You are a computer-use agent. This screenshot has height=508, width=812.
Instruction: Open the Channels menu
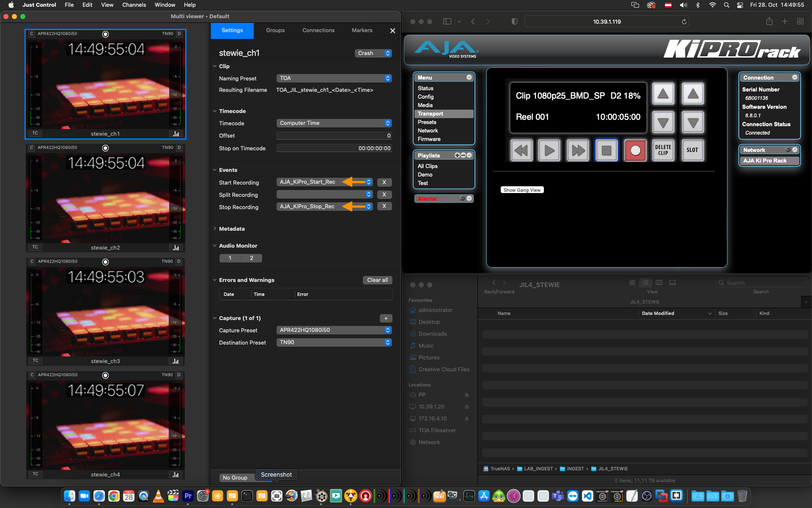point(134,5)
